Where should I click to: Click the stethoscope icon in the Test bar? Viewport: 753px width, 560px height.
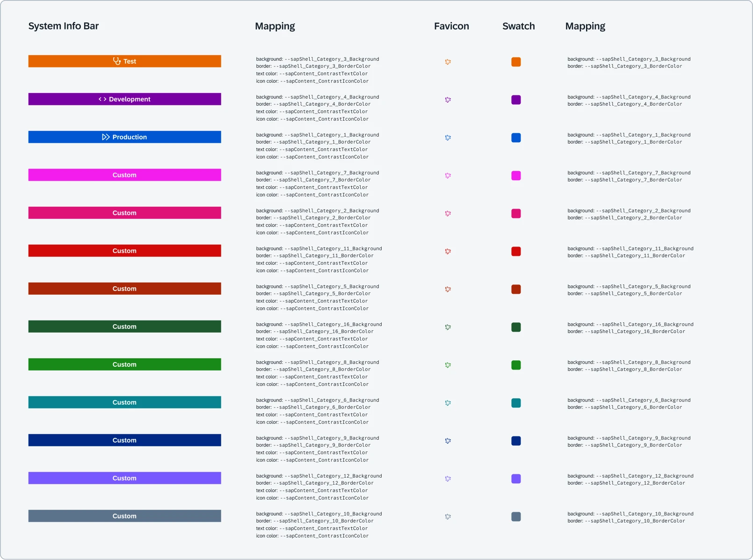point(117,61)
